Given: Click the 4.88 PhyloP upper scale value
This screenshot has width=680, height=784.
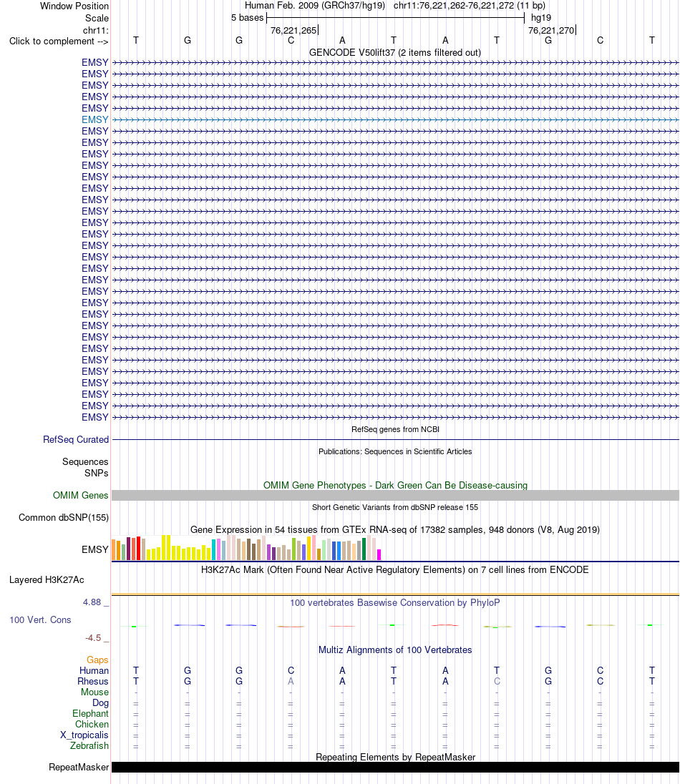Looking at the screenshot, I should (x=92, y=602).
